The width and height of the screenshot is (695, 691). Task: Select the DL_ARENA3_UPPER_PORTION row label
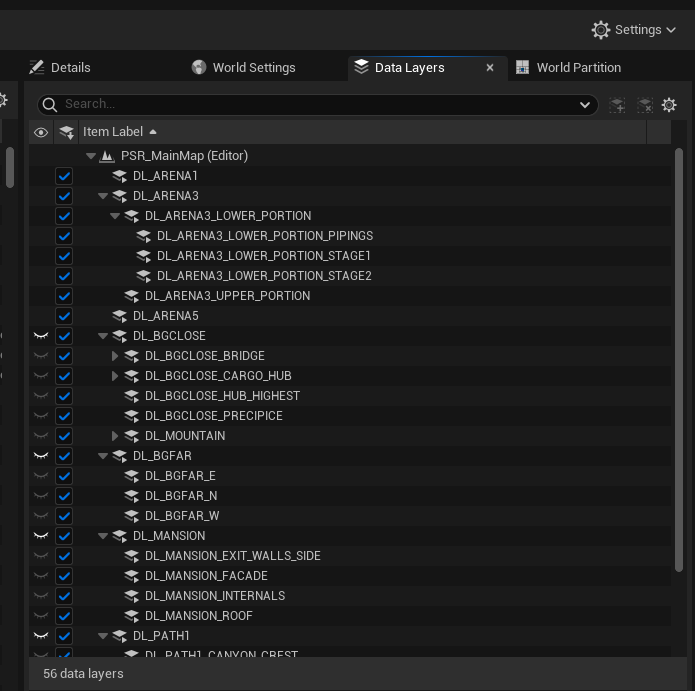tap(227, 296)
